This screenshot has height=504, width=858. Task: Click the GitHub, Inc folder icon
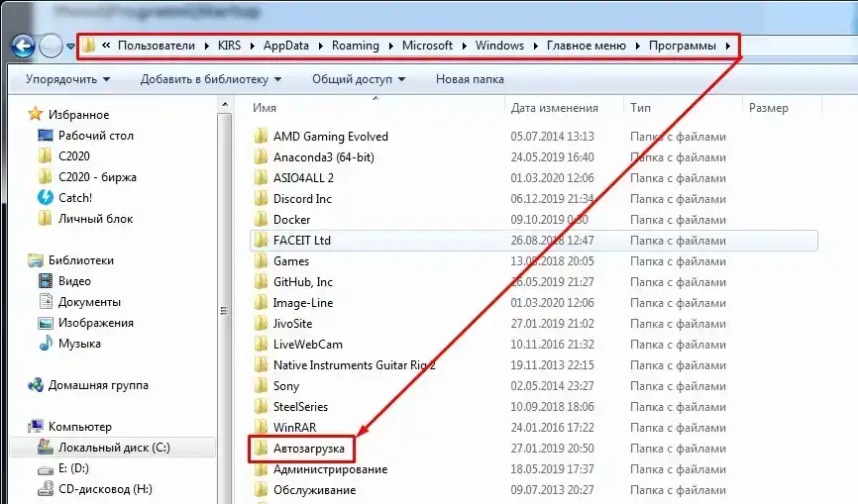pos(261,281)
